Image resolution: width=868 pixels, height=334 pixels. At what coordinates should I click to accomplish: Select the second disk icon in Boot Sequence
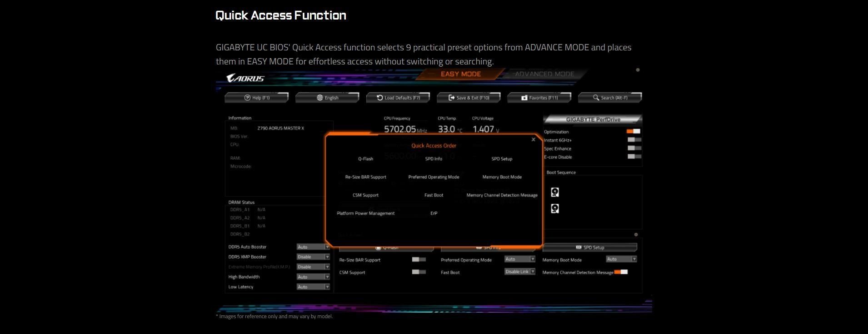pyautogui.click(x=555, y=209)
